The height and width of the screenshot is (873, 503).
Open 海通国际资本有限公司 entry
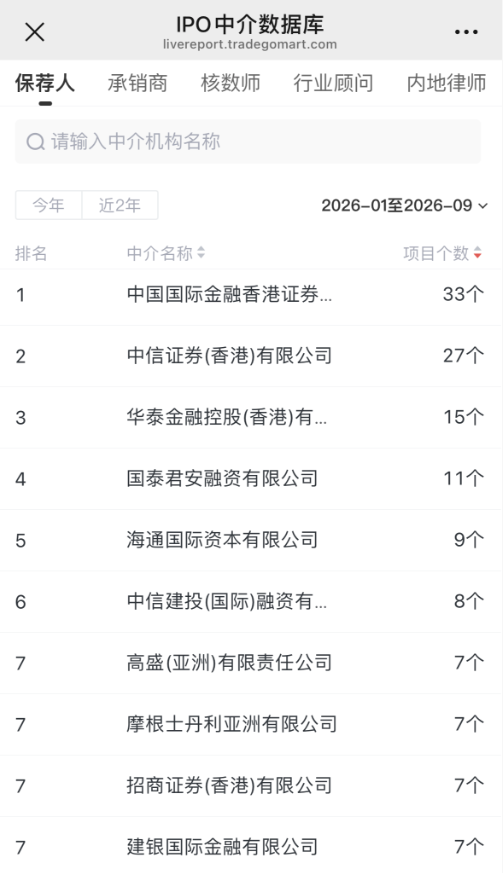click(251, 540)
